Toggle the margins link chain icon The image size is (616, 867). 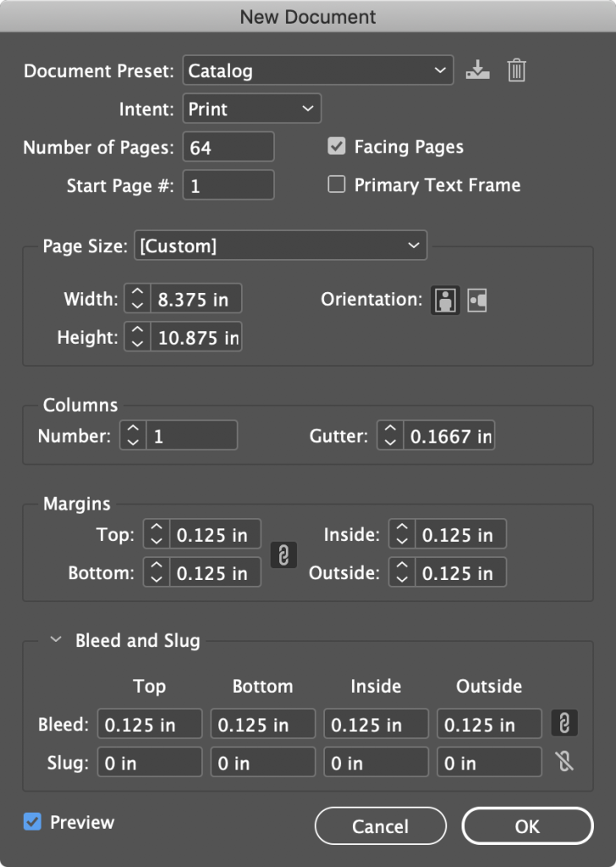pyautogui.click(x=283, y=555)
